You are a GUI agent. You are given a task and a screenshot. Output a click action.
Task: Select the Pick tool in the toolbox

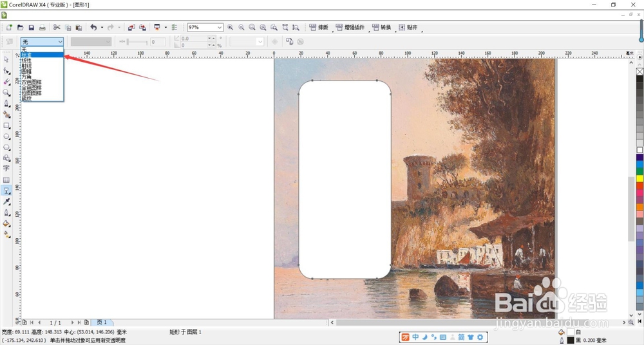pyautogui.click(x=6, y=60)
